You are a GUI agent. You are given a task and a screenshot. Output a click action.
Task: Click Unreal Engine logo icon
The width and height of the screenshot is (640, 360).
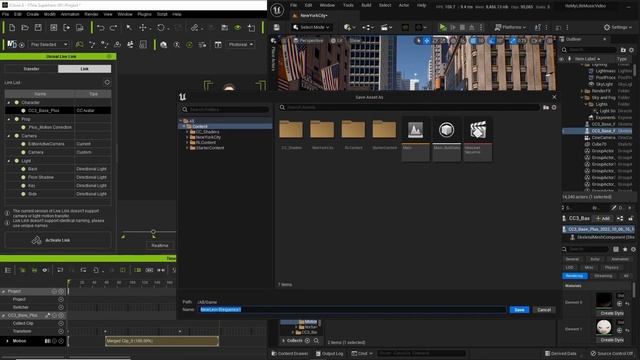[x=277, y=10]
